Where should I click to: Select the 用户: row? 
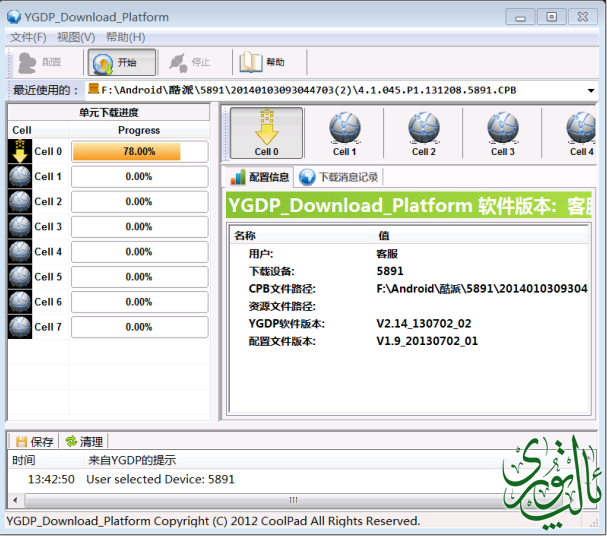409,254
